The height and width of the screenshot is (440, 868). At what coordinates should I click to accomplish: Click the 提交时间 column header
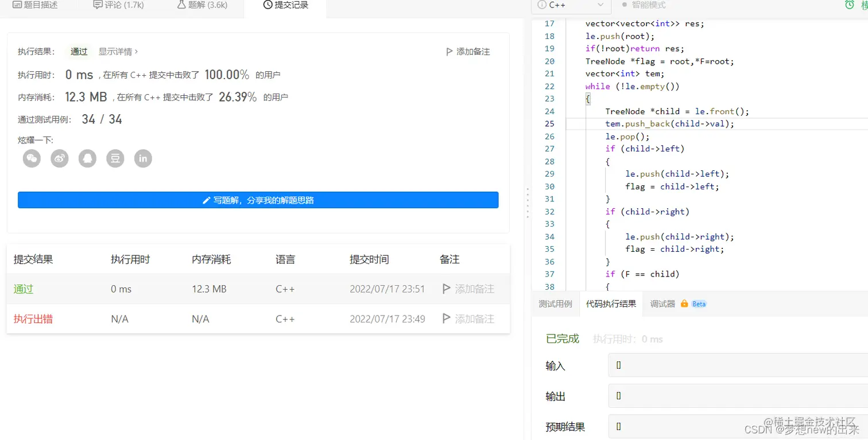(x=369, y=259)
